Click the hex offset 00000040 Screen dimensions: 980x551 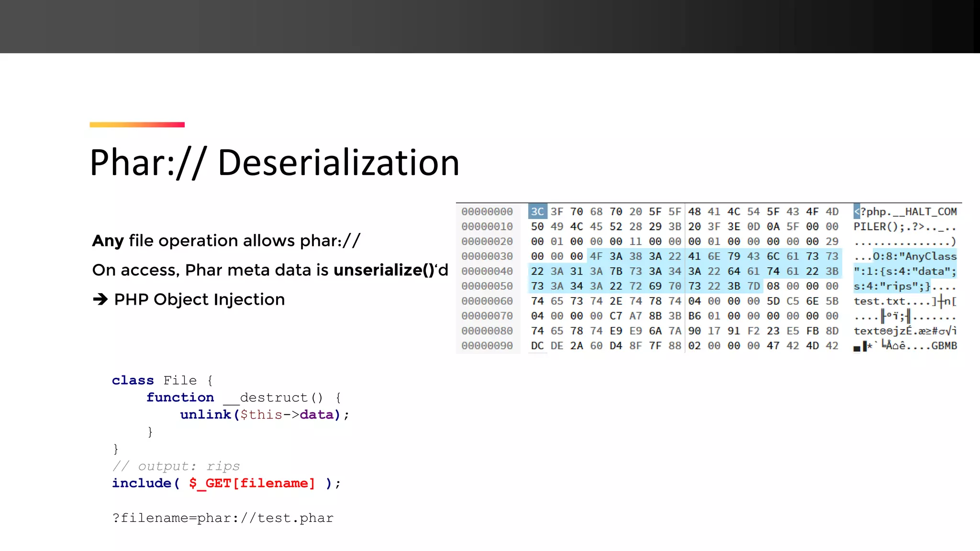(x=487, y=271)
